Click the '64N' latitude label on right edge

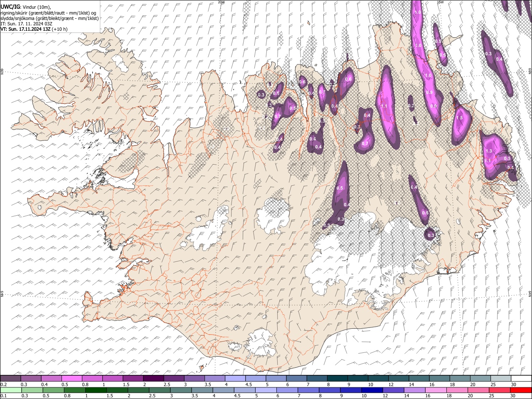530,293
